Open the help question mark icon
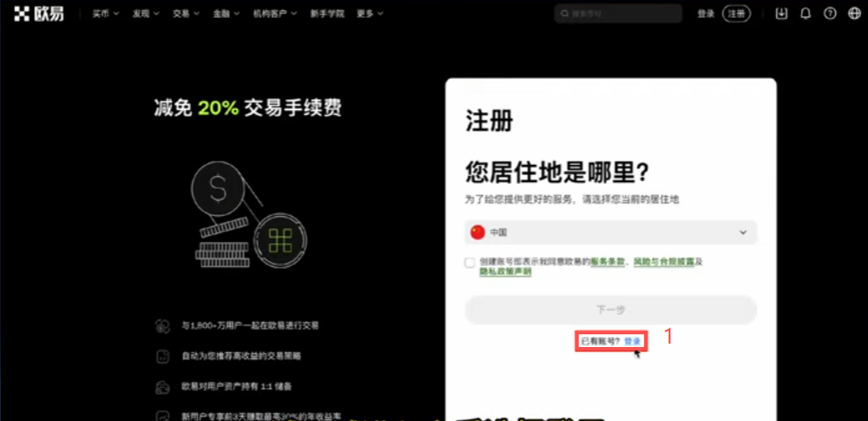The image size is (868, 421). pyautogui.click(x=830, y=14)
